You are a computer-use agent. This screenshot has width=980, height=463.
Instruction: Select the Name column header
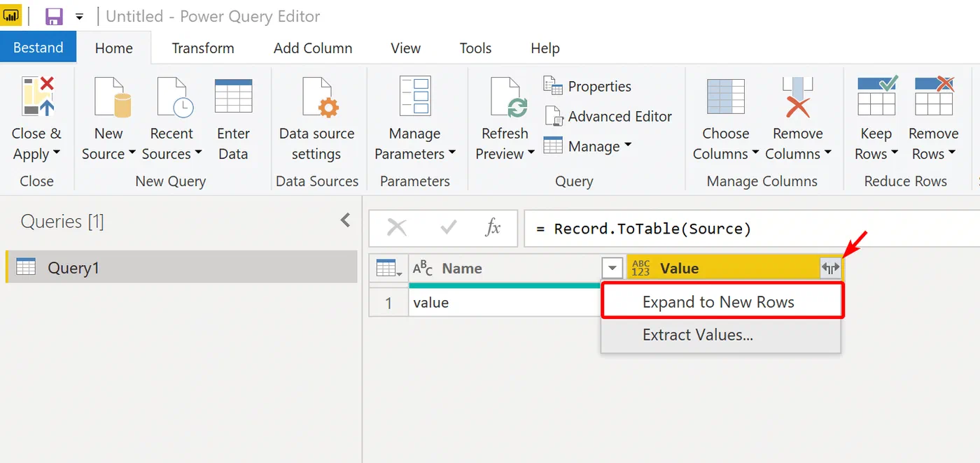coord(505,268)
